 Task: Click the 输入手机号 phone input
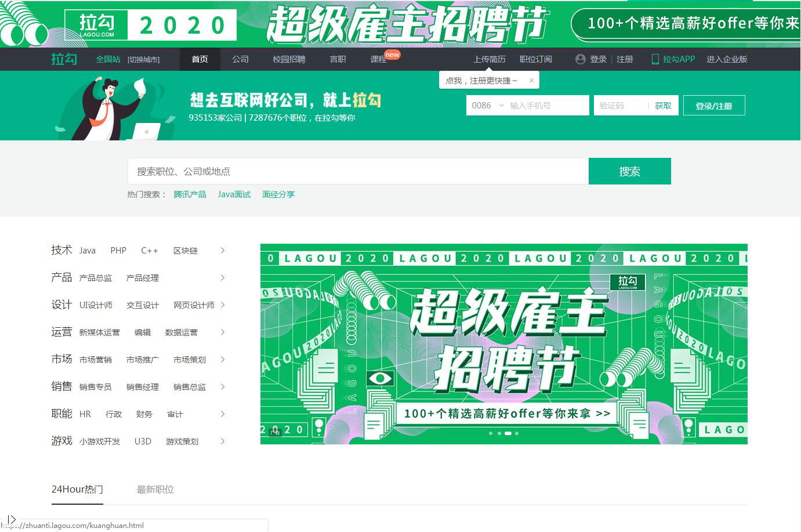pos(548,106)
